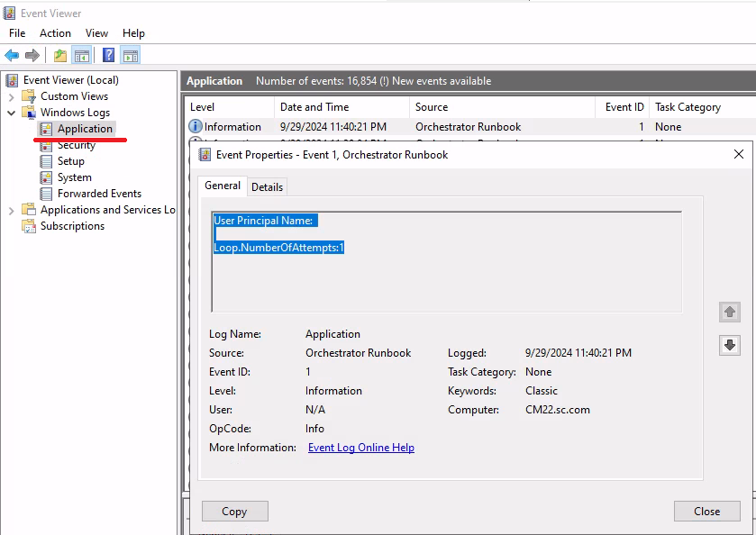Click the Event Viewer icon in the title bar

click(8, 13)
